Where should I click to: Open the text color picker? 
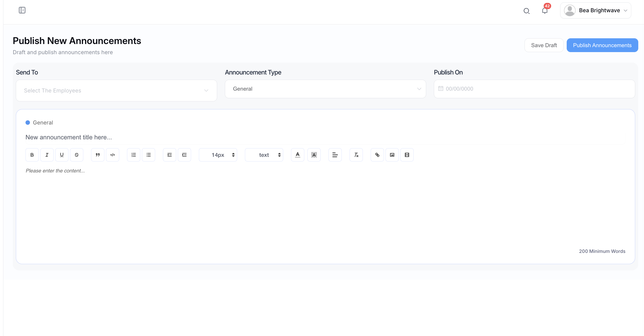pos(298,155)
